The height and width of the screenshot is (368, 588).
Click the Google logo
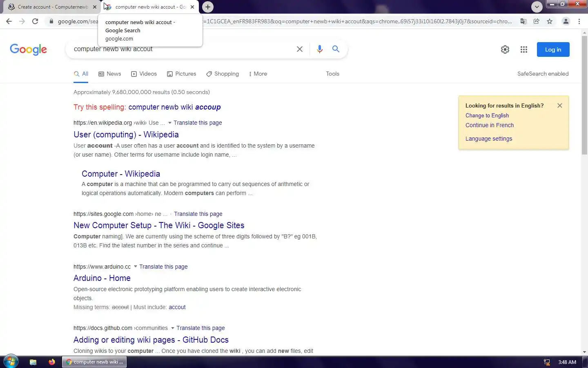point(28,49)
